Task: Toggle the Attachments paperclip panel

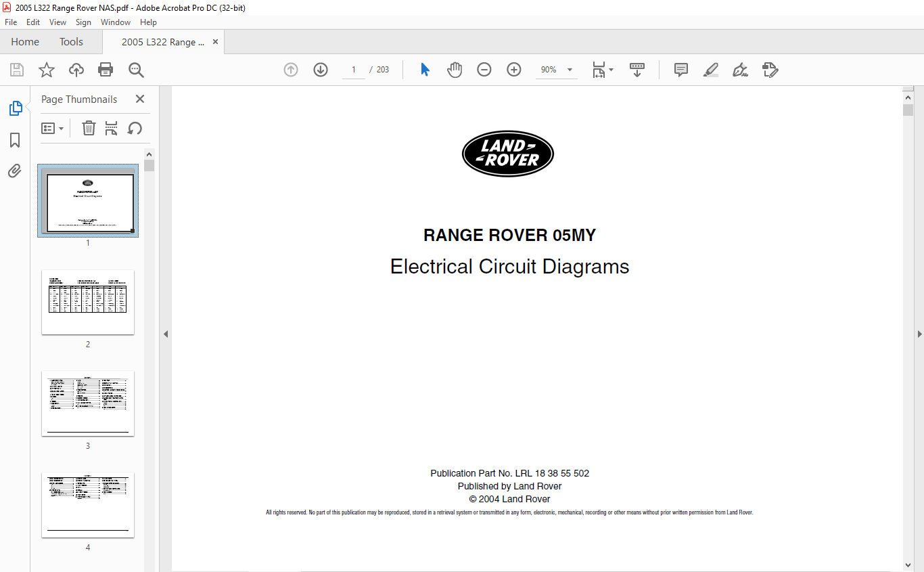Action: point(15,171)
